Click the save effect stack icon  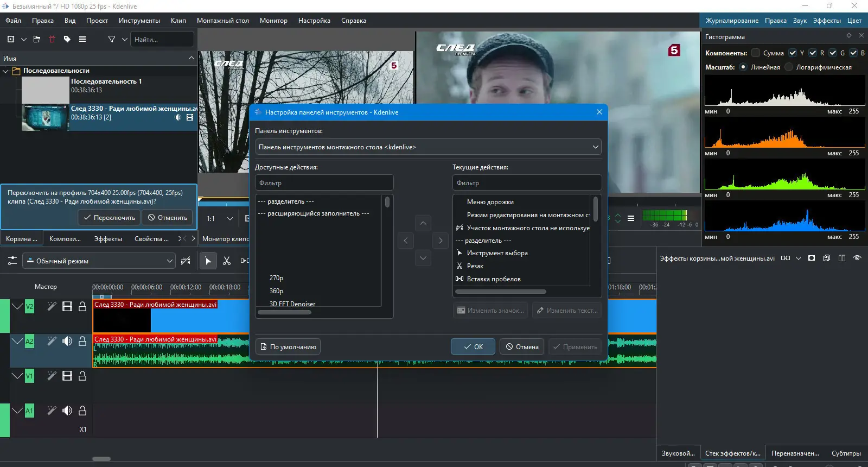point(826,258)
